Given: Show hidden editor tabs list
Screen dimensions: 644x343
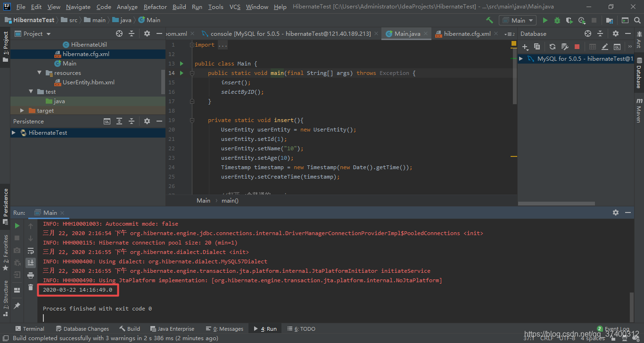Looking at the screenshot, I should coord(509,34).
